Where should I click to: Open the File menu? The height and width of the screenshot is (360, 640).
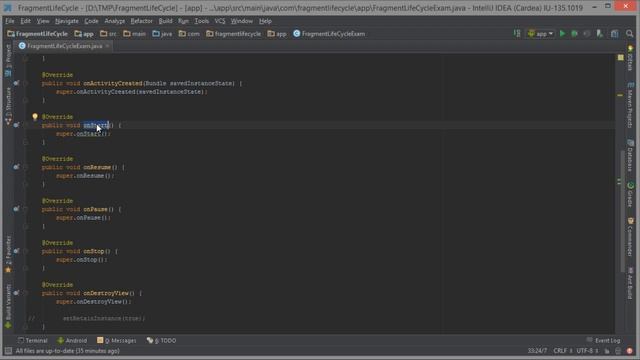[10, 21]
